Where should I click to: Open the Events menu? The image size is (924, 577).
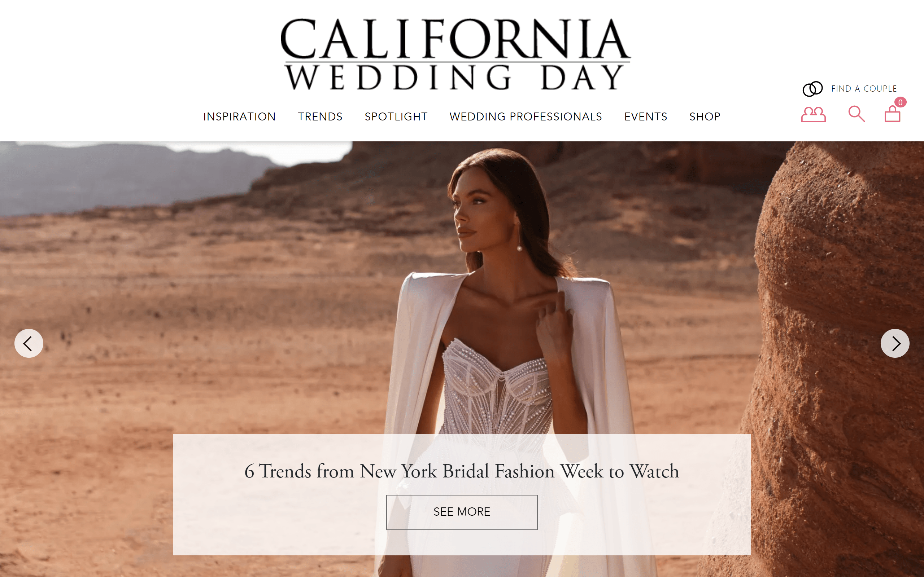click(x=646, y=116)
